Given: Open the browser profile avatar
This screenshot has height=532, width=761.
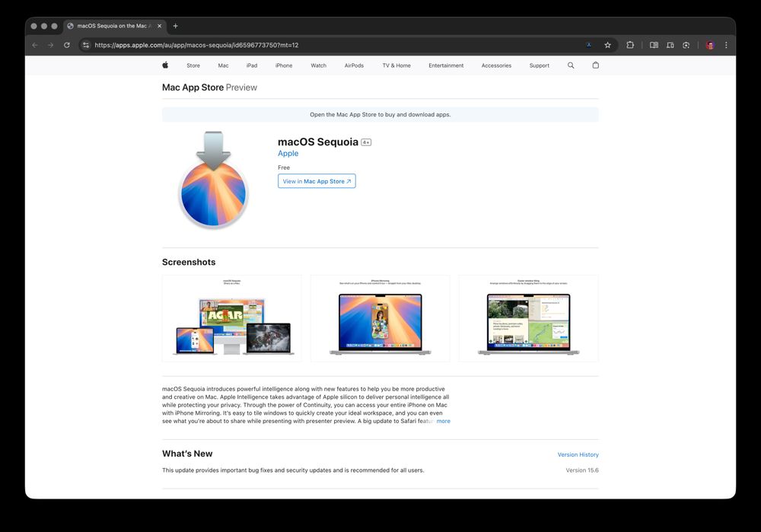Looking at the screenshot, I should tap(710, 45).
